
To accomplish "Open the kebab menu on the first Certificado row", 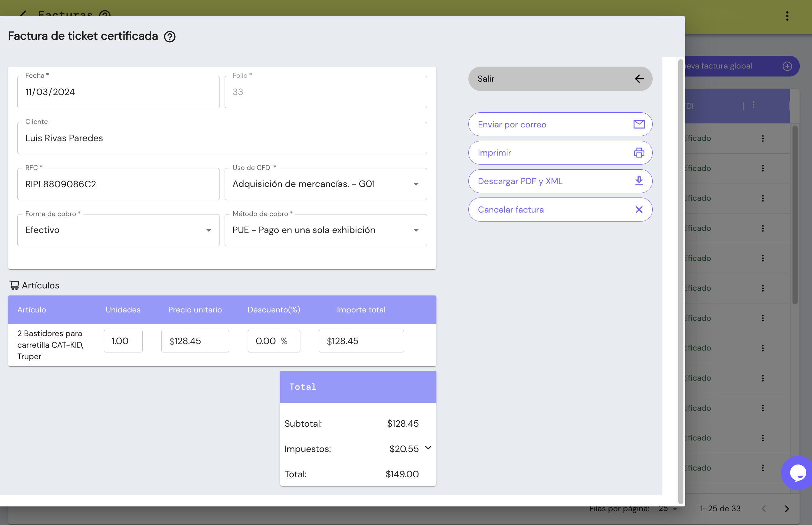I will [763, 138].
